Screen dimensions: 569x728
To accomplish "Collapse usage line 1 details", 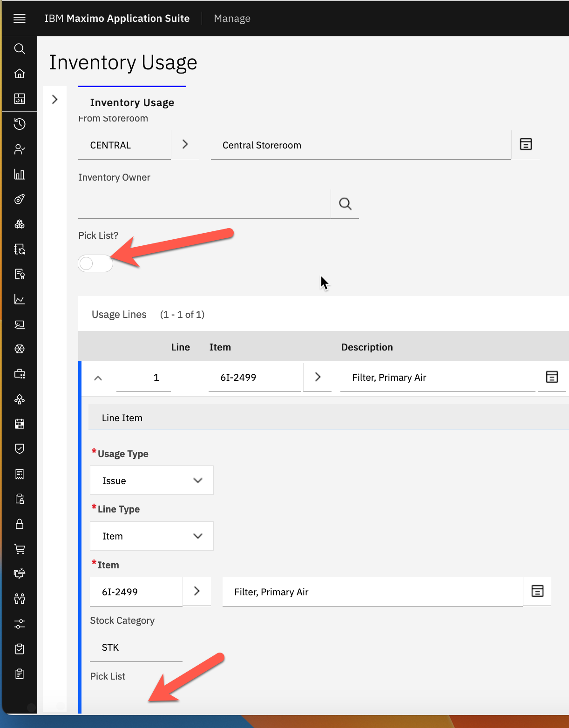I will click(x=98, y=378).
